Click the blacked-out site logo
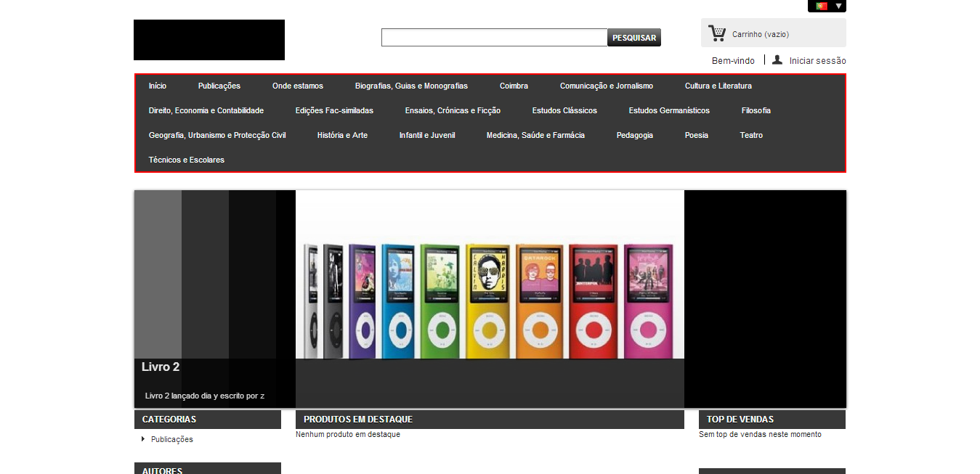Screen dimensions: 980x474 [x=209, y=40]
